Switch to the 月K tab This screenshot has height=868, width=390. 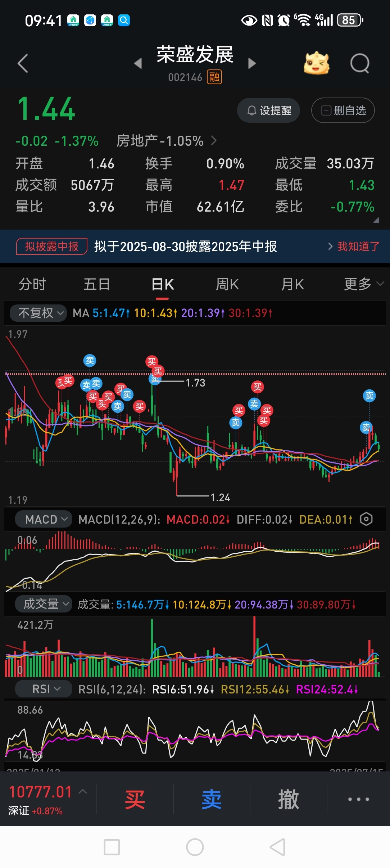pyautogui.click(x=292, y=284)
